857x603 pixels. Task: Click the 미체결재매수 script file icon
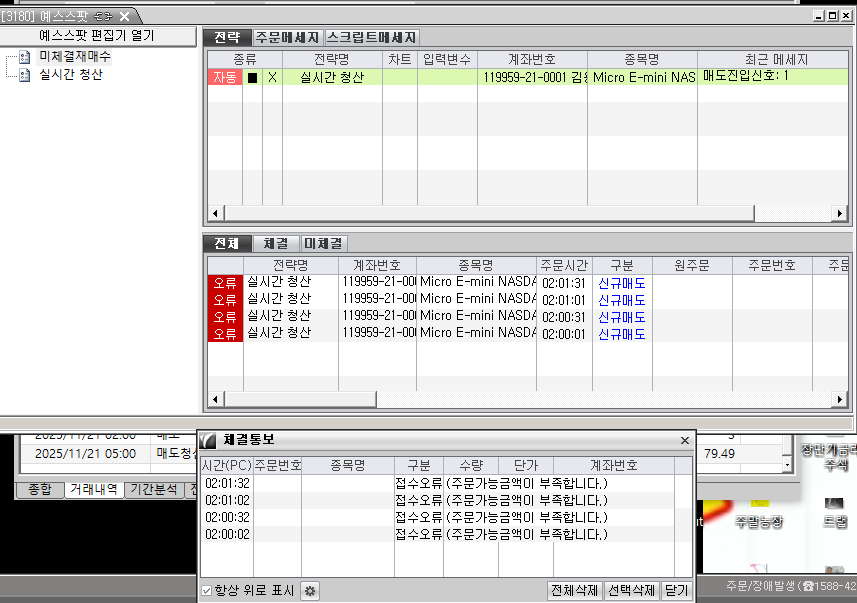25,58
